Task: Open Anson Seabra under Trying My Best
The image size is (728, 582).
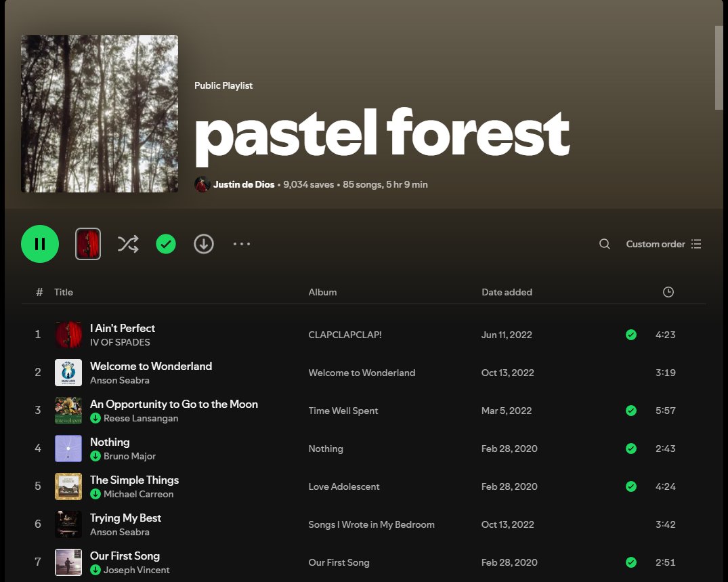Action: coord(120,533)
